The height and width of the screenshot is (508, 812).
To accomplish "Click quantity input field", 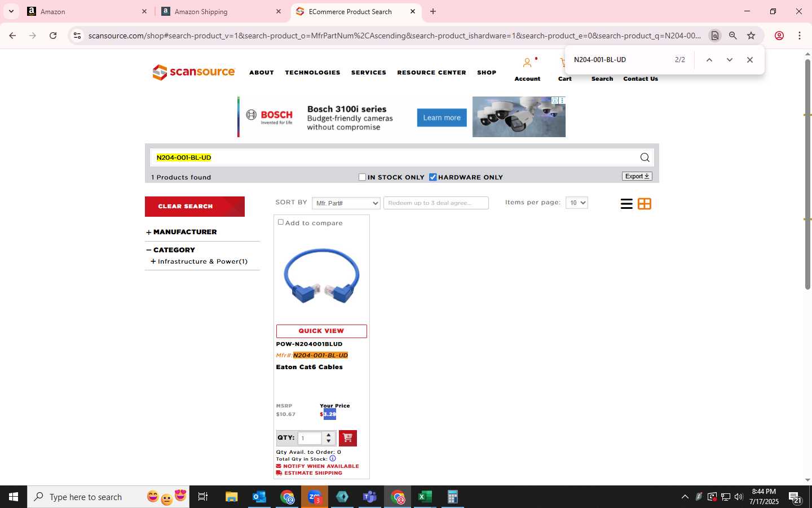I will (310, 438).
